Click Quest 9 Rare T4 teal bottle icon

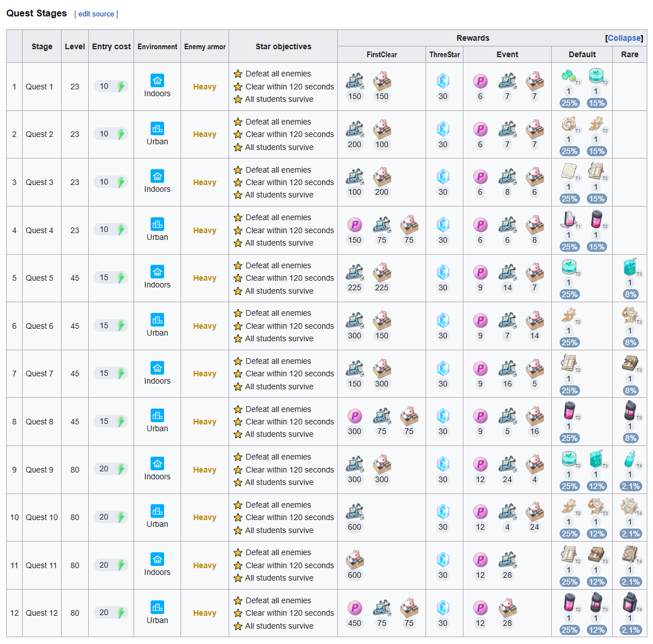pyautogui.click(x=630, y=458)
